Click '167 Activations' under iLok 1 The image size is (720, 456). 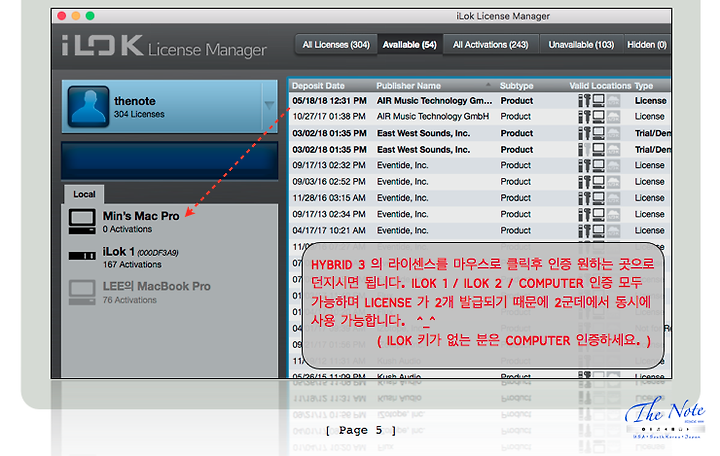coord(132,265)
